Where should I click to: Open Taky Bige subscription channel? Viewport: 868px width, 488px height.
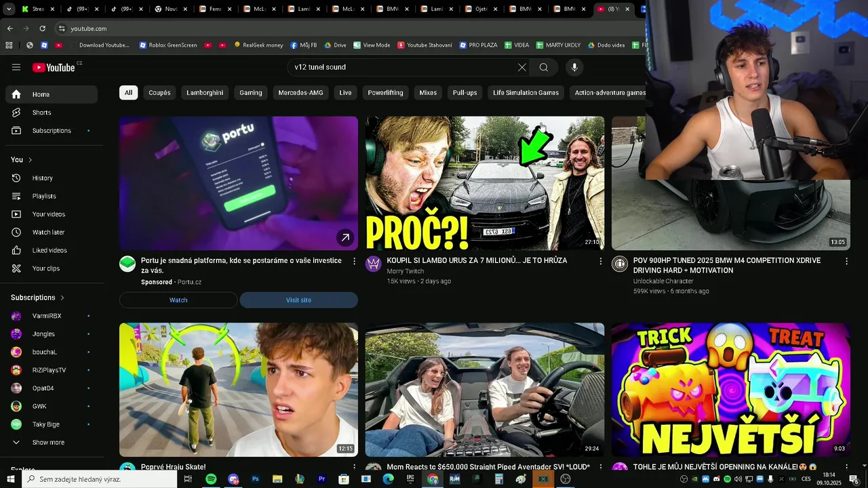pyautogui.click(x=52, y=424)
